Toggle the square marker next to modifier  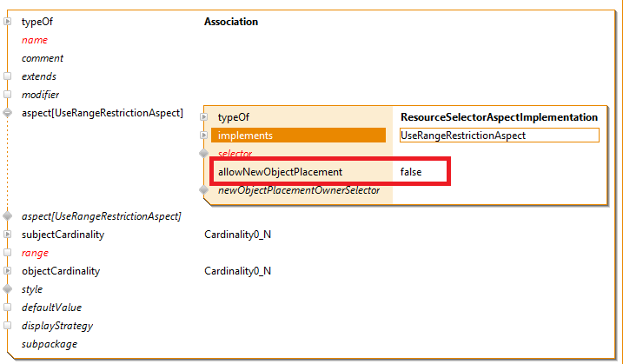pos(8,95)
